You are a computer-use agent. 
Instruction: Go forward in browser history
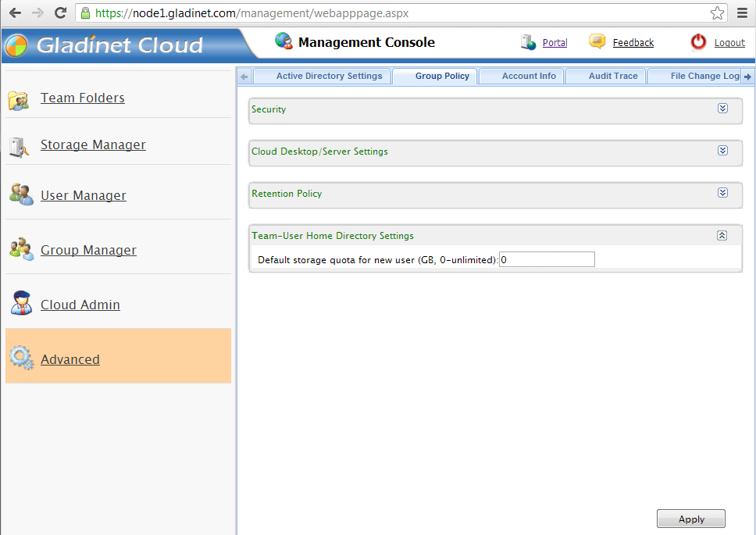(37, 13)
